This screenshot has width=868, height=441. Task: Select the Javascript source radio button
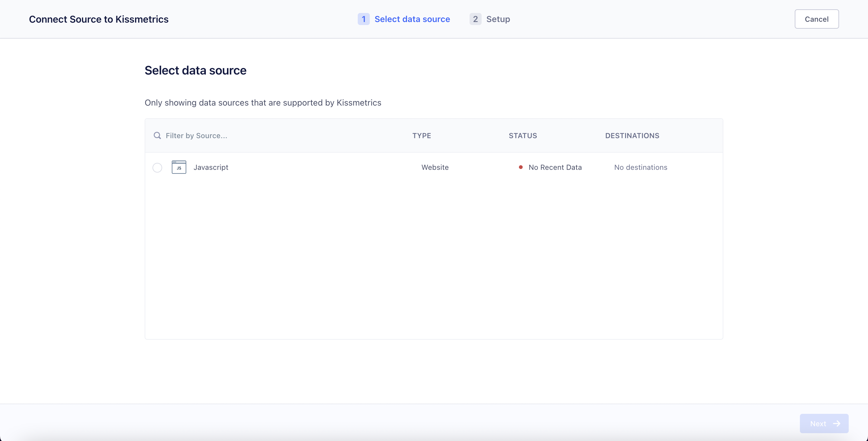157,168
